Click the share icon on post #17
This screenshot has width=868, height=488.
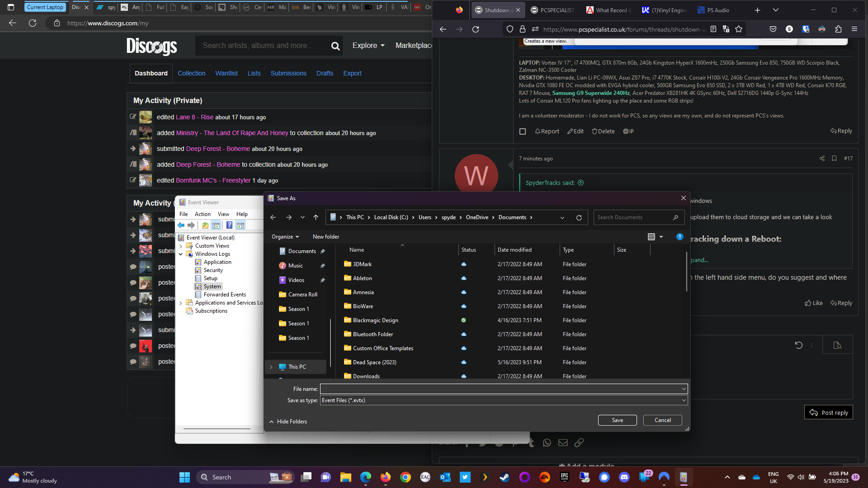[x=822, y=159]
